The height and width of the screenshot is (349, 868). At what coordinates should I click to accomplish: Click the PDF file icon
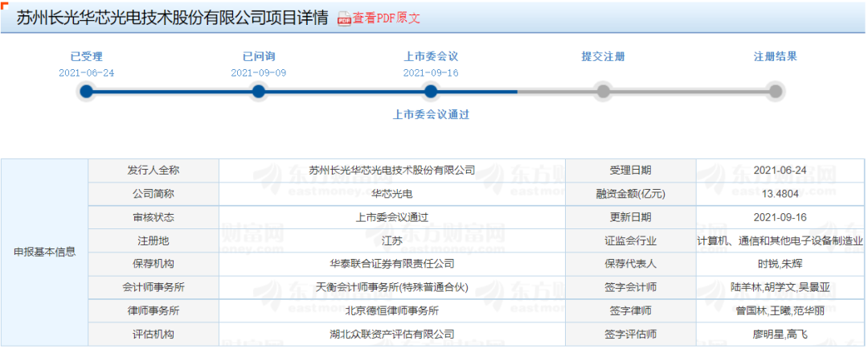click(x=344, y=18)
